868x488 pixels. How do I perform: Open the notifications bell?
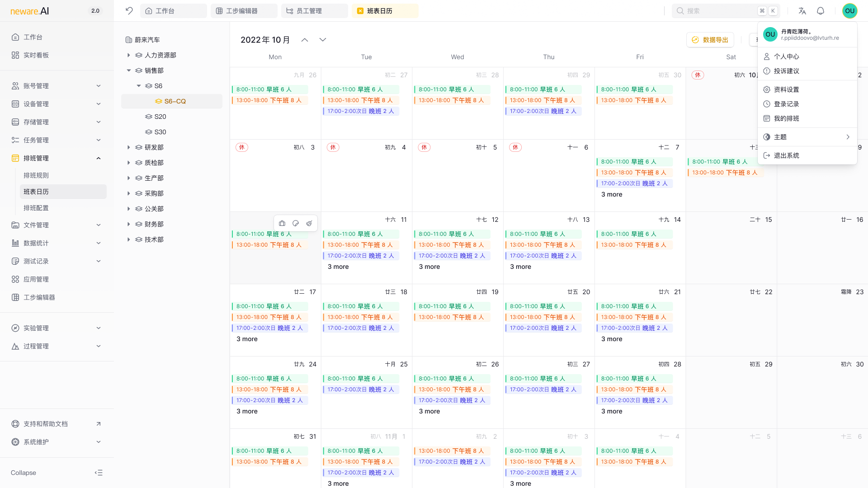pos(821,11)
